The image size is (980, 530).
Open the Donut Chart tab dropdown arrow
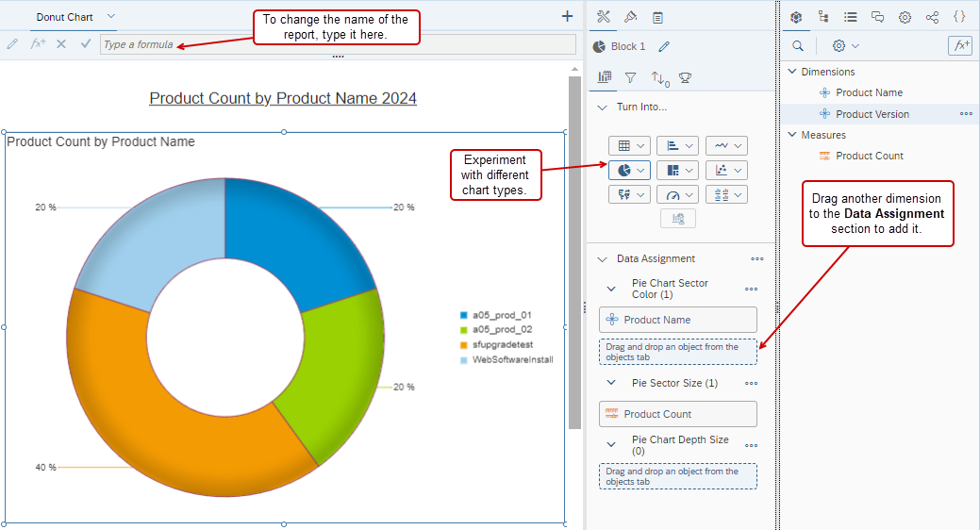click(x=111, y=16)
